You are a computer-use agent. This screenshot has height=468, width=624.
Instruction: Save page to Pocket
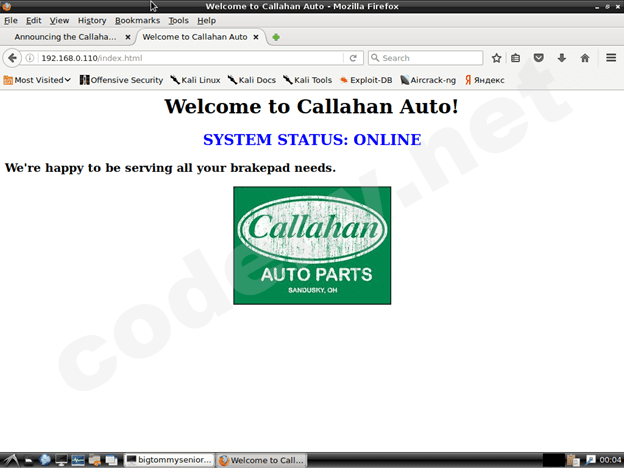(x=538, y=58)
